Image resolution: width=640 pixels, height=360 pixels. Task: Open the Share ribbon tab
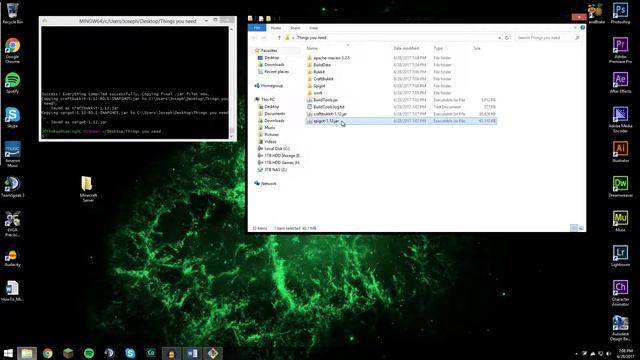click(x=295, y=28)
